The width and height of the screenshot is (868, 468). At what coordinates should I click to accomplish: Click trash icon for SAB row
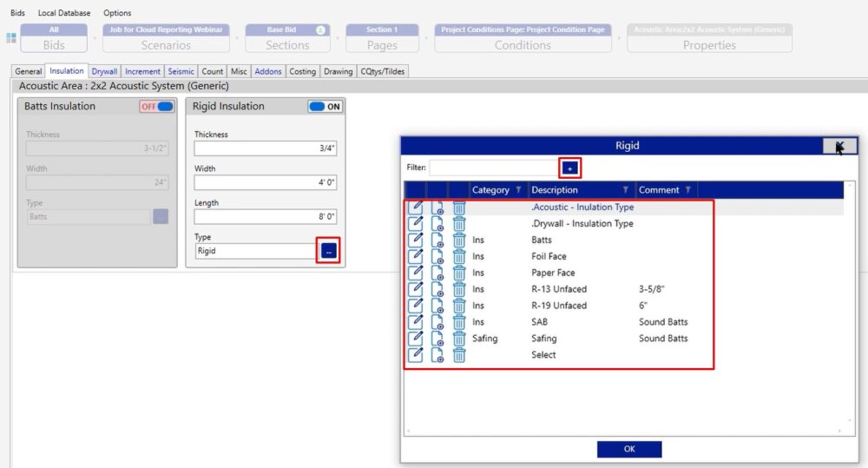pos(459,322)
